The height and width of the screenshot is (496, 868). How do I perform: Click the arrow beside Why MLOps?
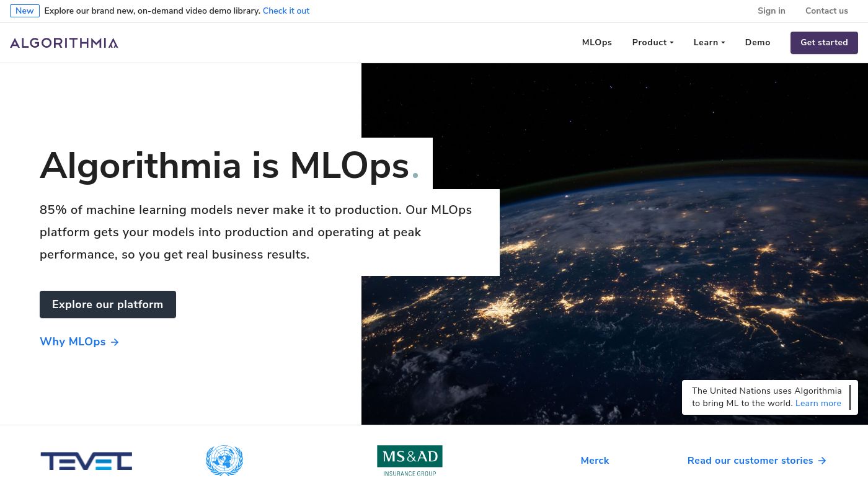point(114,342)
